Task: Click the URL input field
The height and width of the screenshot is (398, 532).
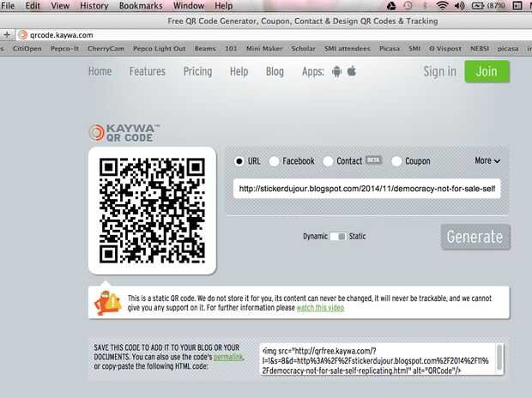Action: tap(366, 189)
